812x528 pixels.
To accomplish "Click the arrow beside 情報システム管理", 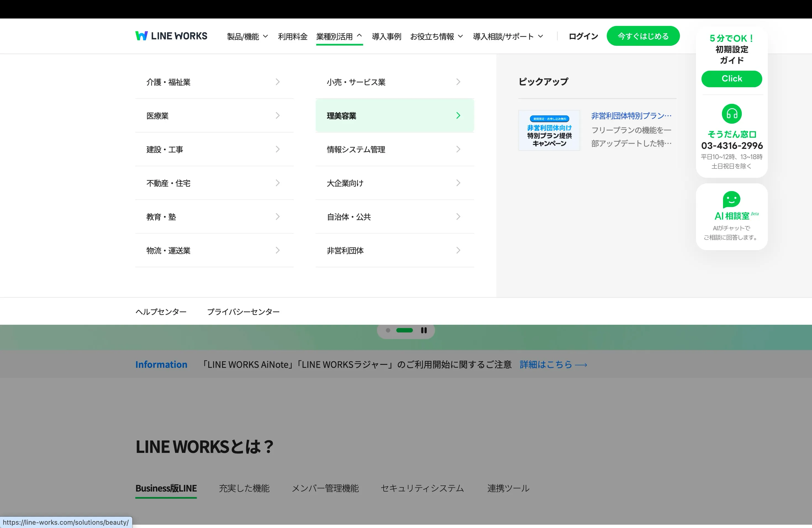I will point(458,149).
